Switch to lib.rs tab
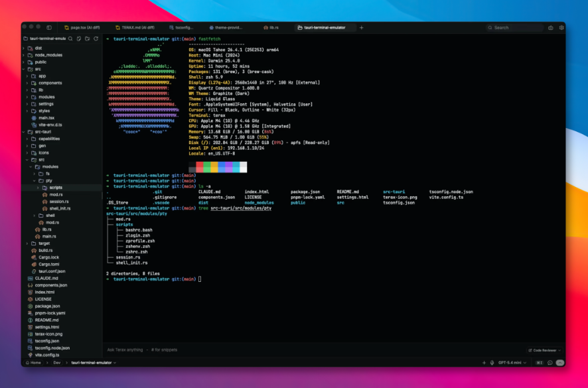The height and width of the screenshot is (388, 588). coord(271,27)
